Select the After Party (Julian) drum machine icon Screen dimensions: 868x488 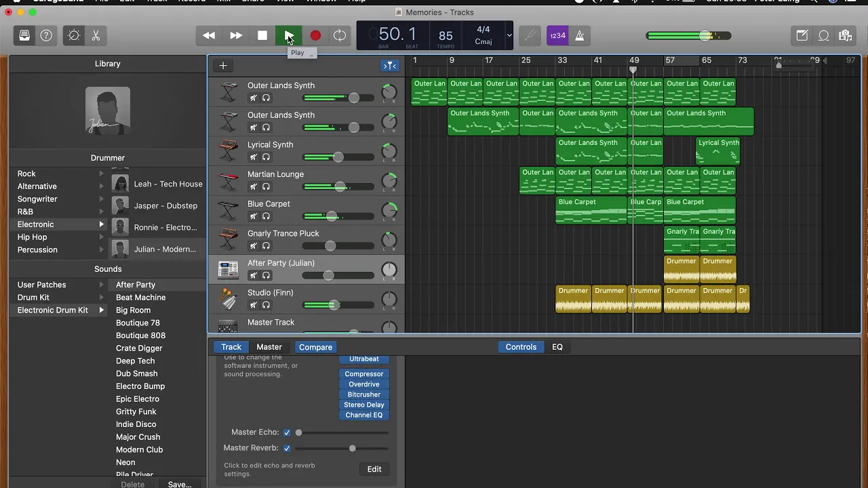[229, 269]
